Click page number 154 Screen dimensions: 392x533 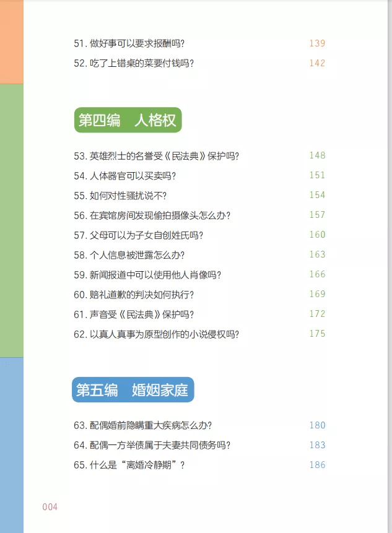(317, 195)
